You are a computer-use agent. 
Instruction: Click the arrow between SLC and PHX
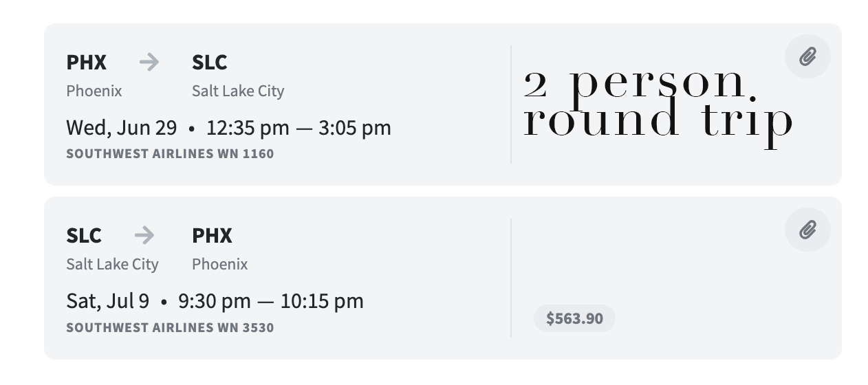(x=144, y=236)
